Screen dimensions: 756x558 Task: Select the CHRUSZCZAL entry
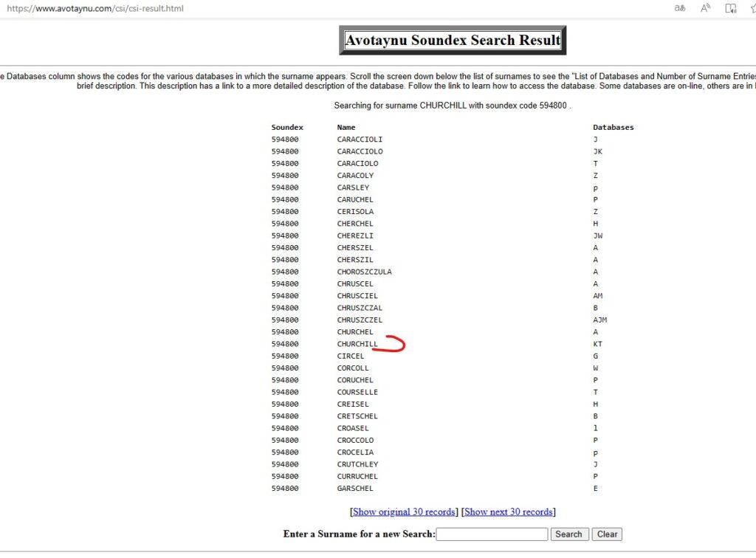(x=360, y=308)
